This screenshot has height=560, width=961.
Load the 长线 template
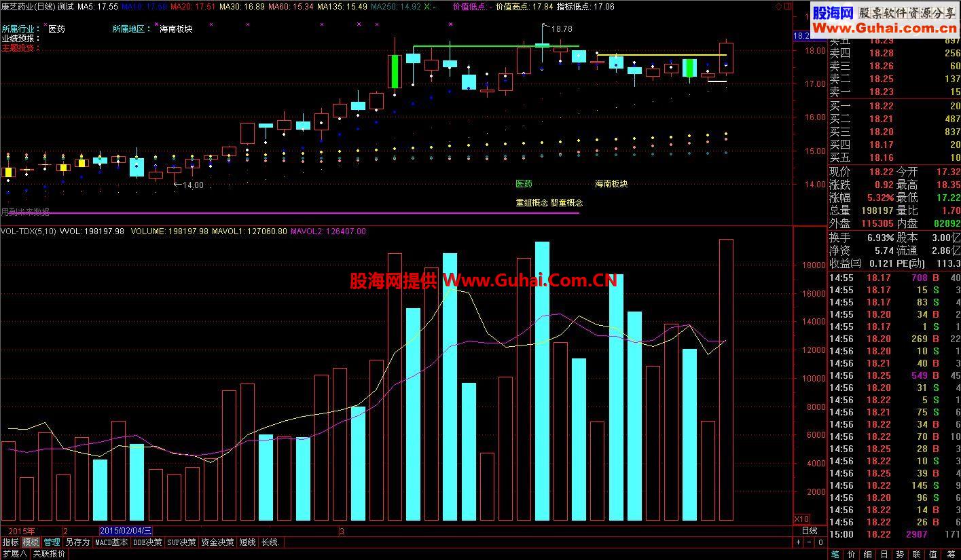pos(270,542)
